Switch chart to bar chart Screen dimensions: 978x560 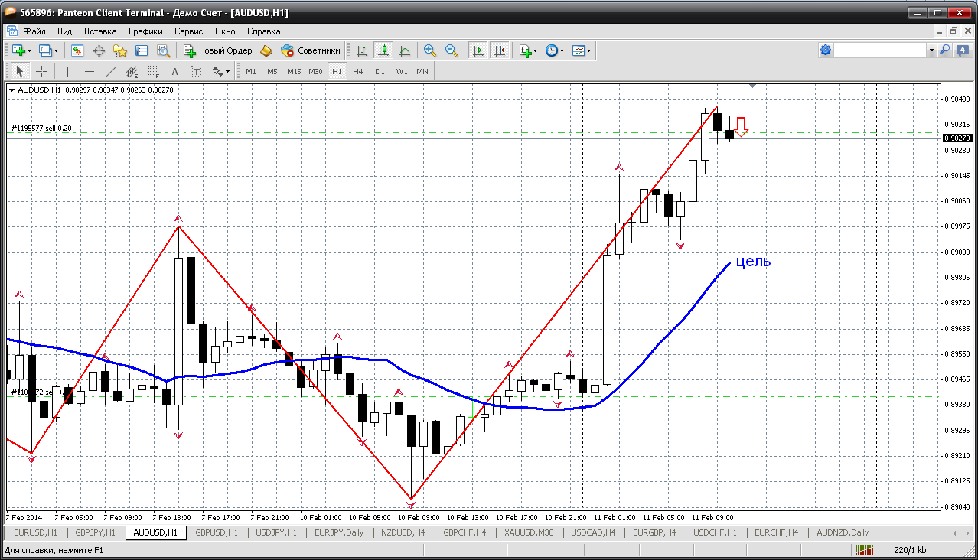(x=362, y=50)
